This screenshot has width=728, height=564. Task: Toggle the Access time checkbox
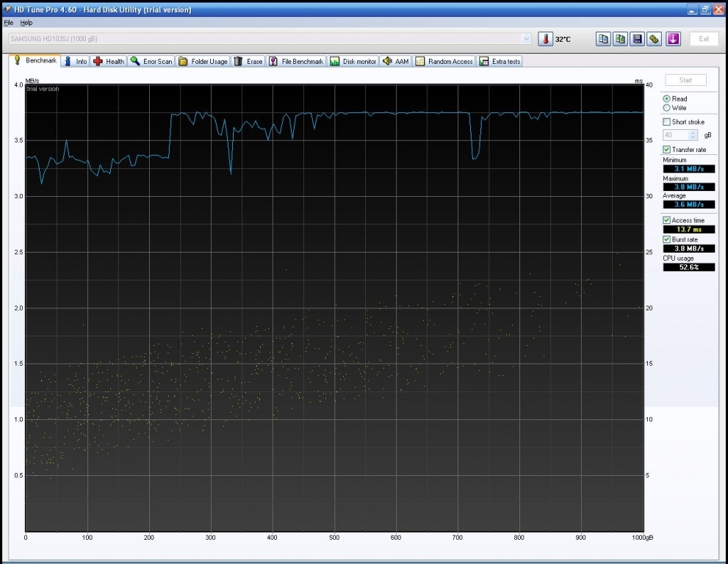(x=667, y=220)
